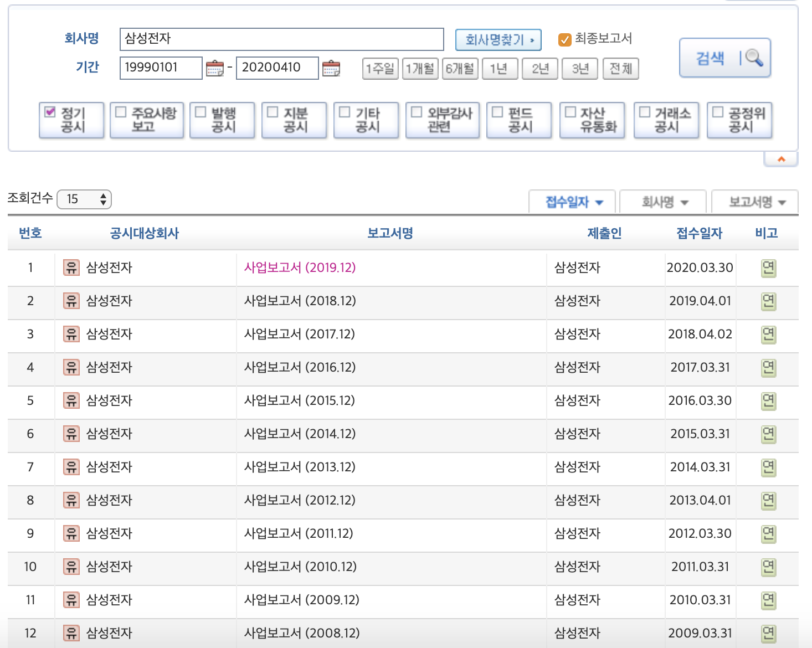Open 사업보고서 (2015.12) report
Viewport: 812px width, 648px height.
(300, 400)
